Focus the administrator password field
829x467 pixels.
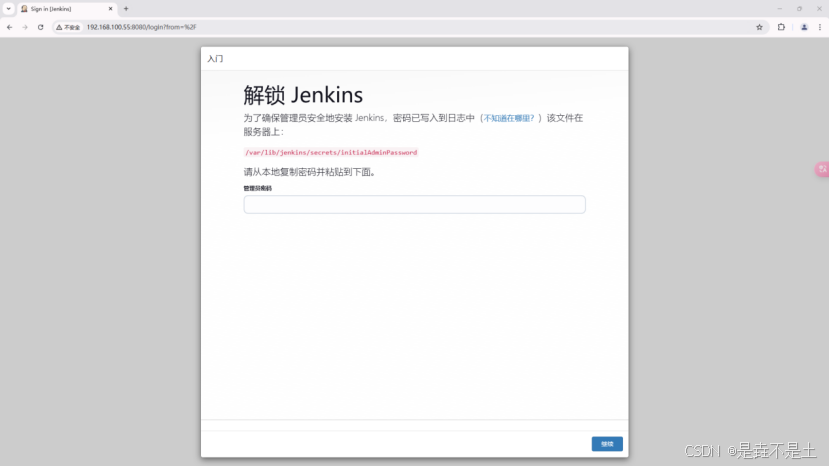(414, 205)
